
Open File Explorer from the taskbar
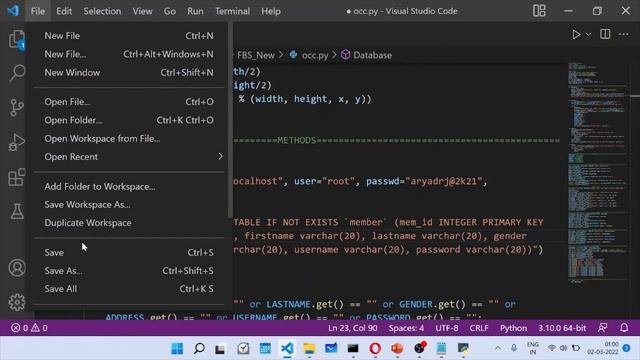[309, 349]
